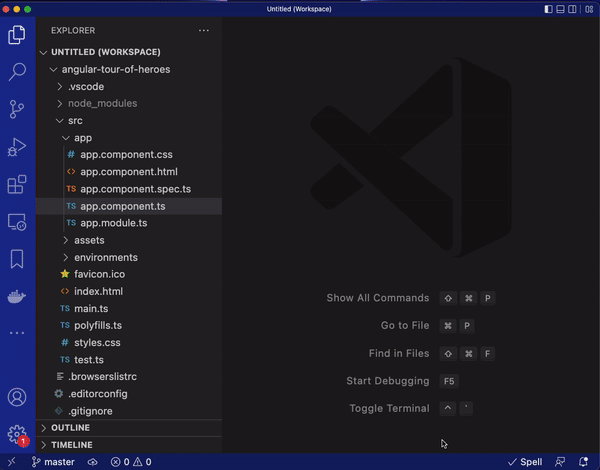Click the remote window indicator in status bar

tap(11, 462)
